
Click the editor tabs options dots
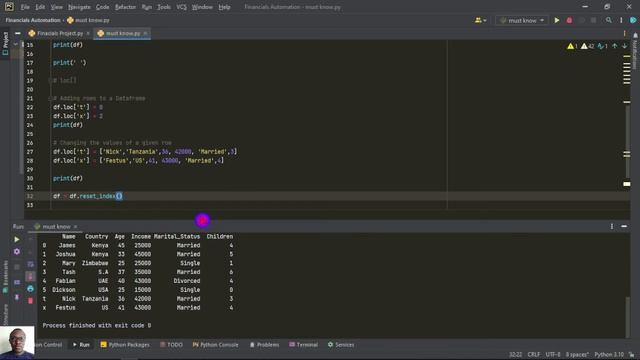(x=624, y=33)
